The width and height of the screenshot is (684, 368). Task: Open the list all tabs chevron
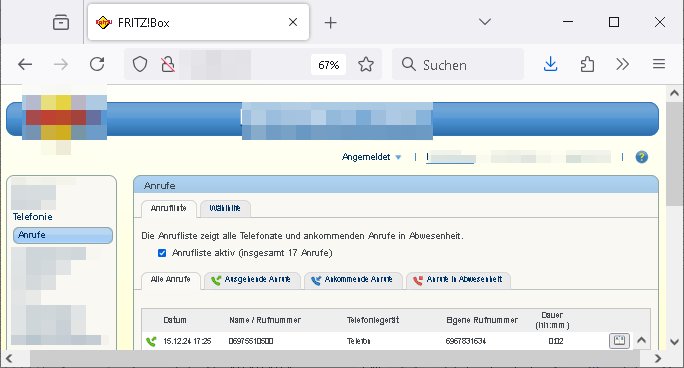(485, 22)
